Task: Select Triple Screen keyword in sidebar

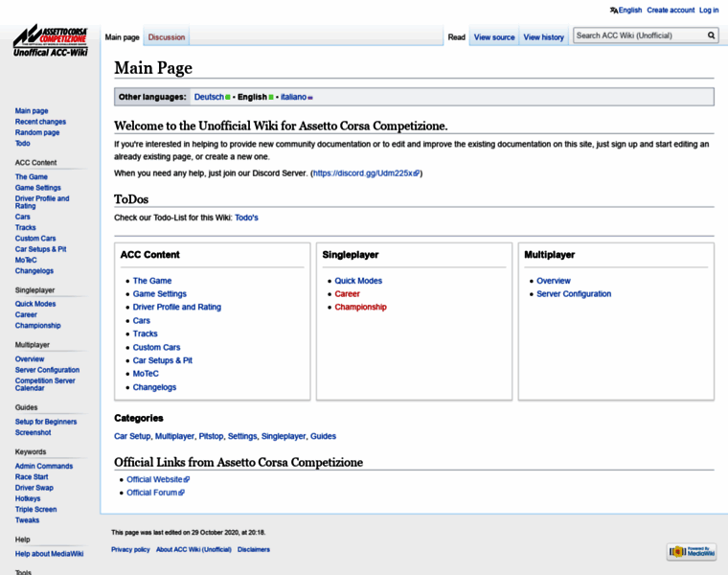Action: tap(35, 510)
